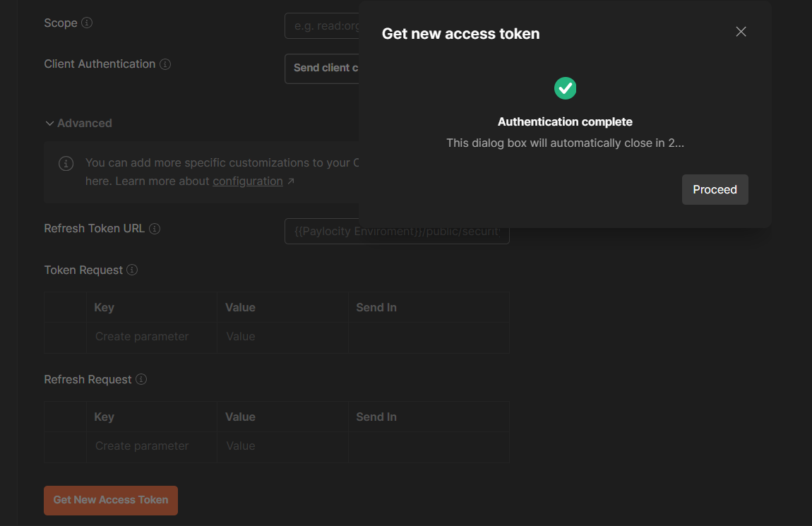Click the Authentication complete message

565,122
